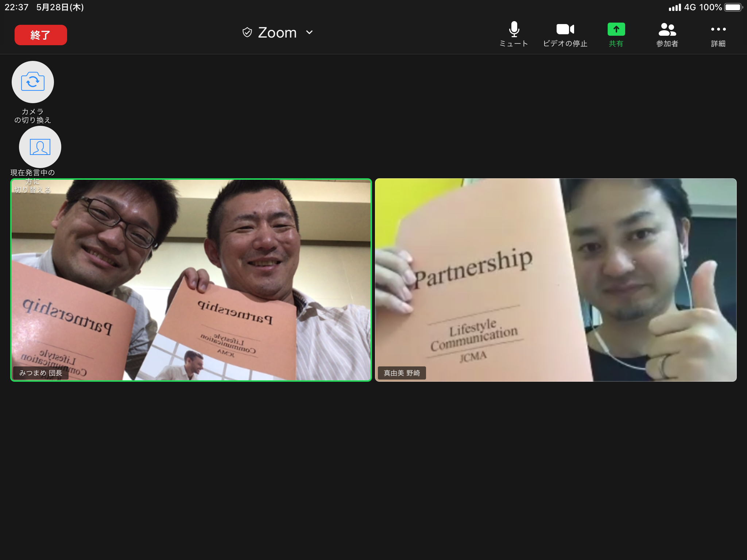Tap the ビデオの停止 label
Screen dimensions: 747x560
coord(565,44)
